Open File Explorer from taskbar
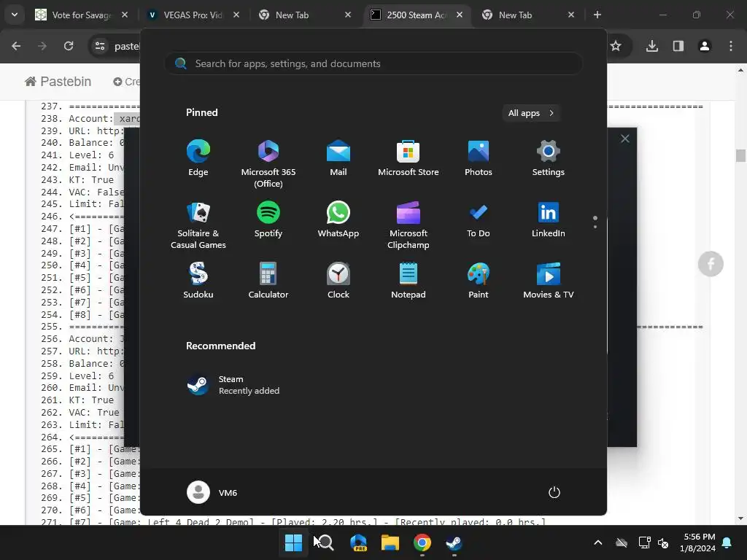This screenshot has width=747, height=560. pyautogui.click(x=390, y=542)
